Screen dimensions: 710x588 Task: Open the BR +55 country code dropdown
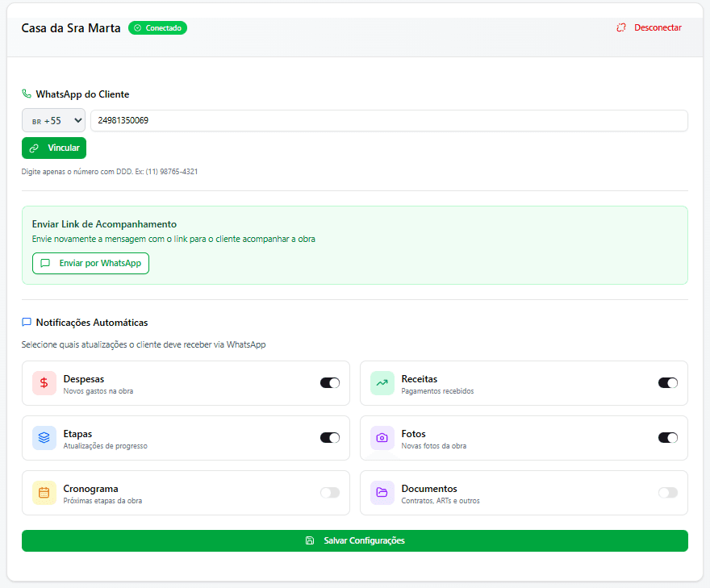click(x=53, y=121)
